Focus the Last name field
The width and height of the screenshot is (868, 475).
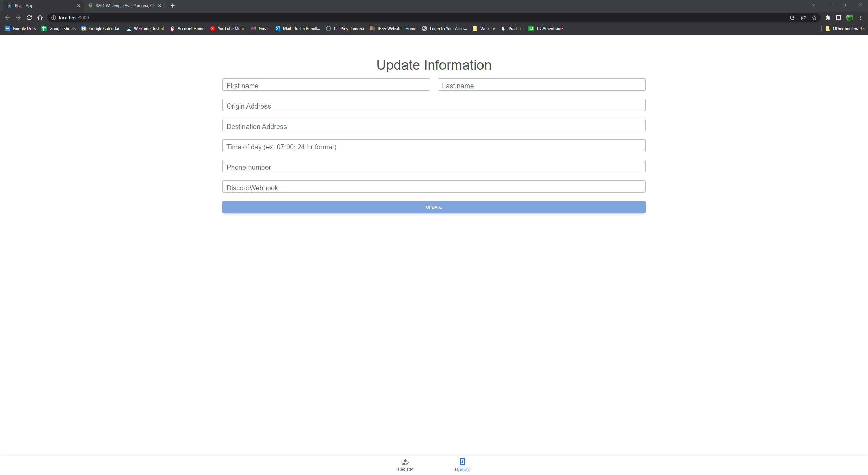541,85
